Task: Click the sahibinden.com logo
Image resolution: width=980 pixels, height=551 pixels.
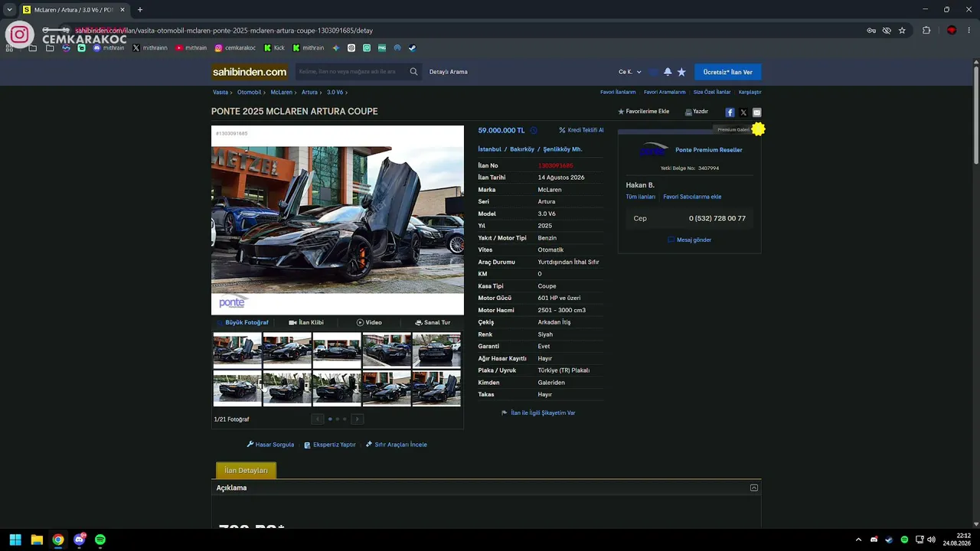Action: (250, 72)
